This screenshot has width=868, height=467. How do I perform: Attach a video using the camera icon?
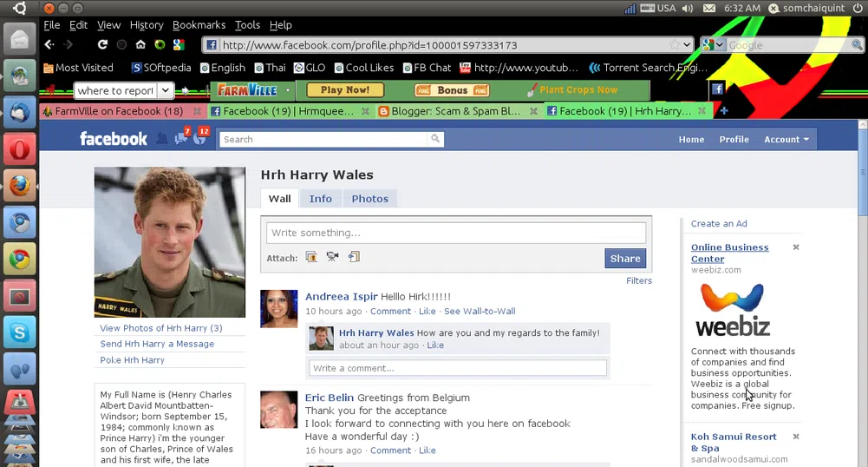[332, 257]
